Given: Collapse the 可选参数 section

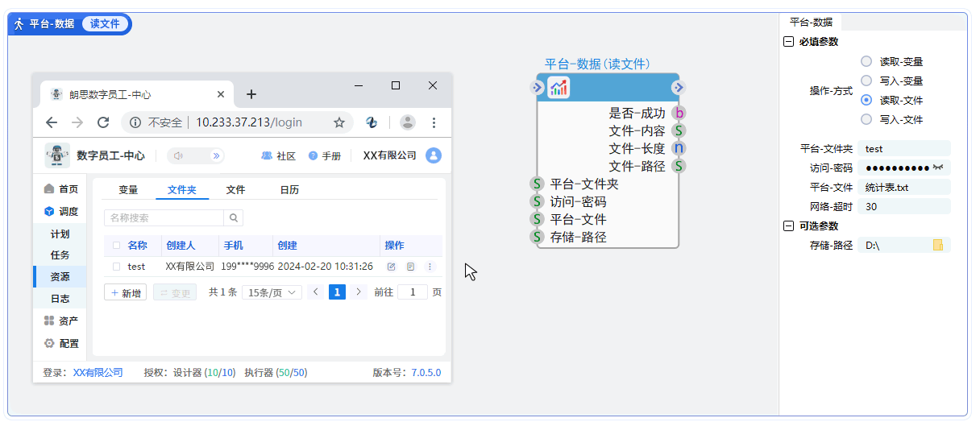Looking at the screenshot, I should (x=788, y=226).
